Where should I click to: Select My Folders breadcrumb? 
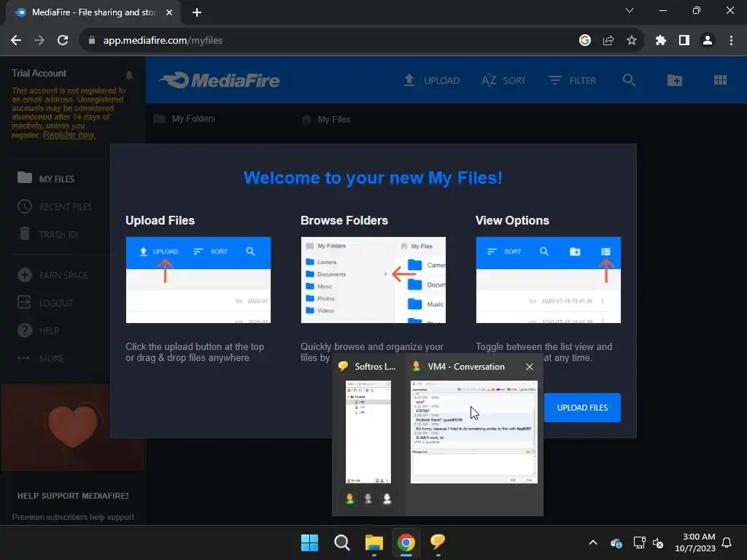click(185, 119)
